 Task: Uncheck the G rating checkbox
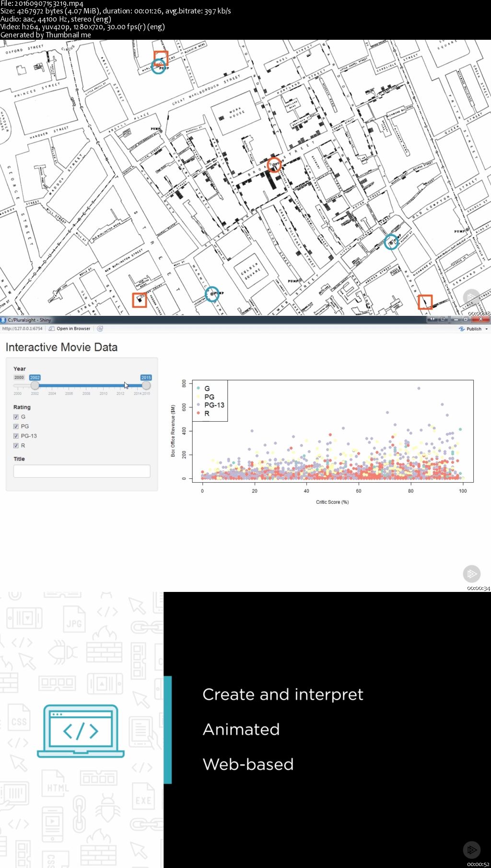pyautogui.click(x=16, y=417)
